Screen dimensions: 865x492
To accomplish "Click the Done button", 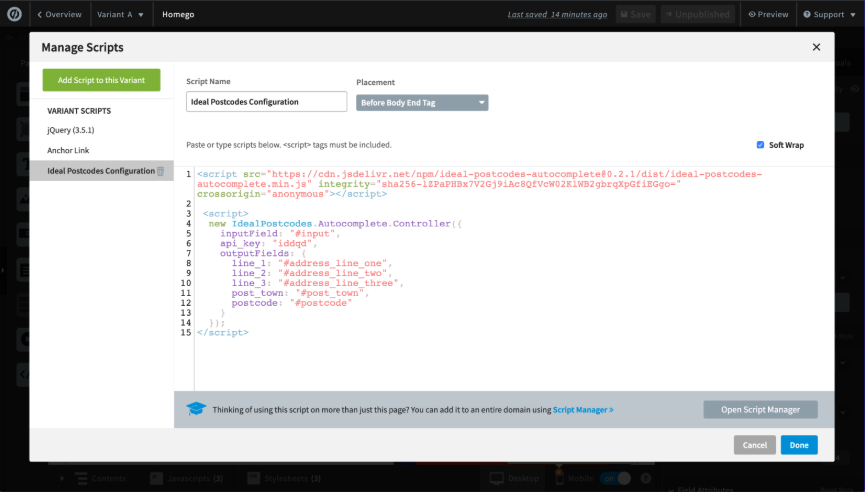I will pos(799,445).
